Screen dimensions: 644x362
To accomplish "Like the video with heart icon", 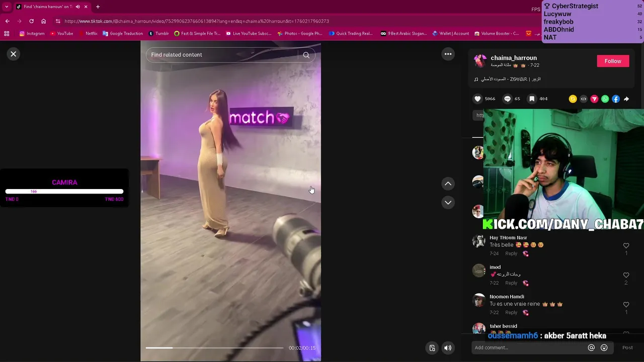I will coord(477,99).
